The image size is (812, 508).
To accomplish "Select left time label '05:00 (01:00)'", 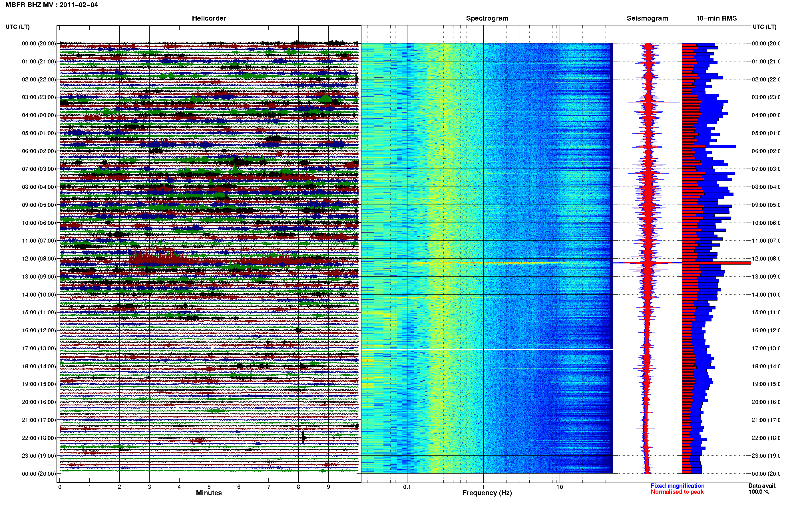I will 39,133.
